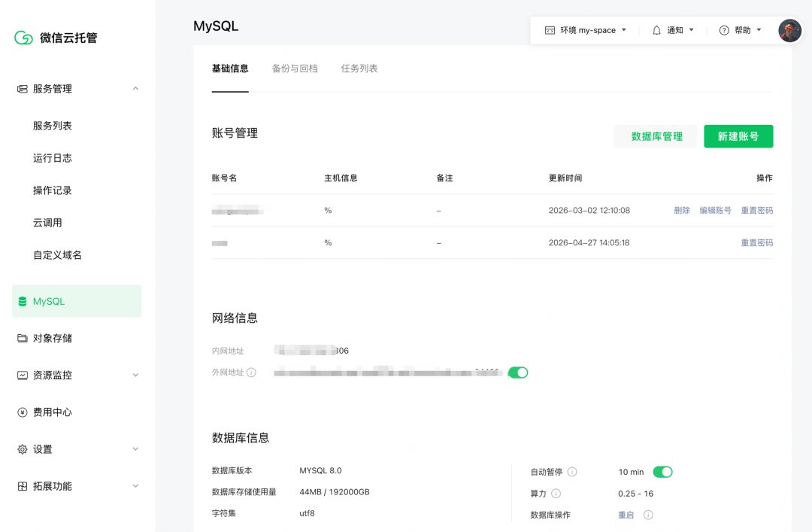Viewport: 812px width, 532px height.
Task: Click the 内网地址 blurred address value
Action: [x=311, y=351]
